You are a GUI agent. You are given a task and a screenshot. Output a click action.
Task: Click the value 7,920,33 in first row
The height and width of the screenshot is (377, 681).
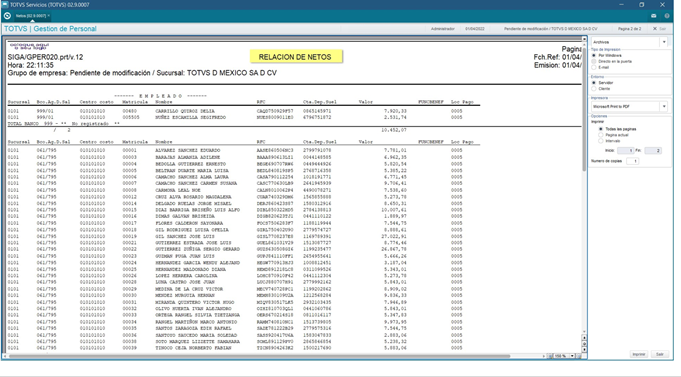point(395,111)
